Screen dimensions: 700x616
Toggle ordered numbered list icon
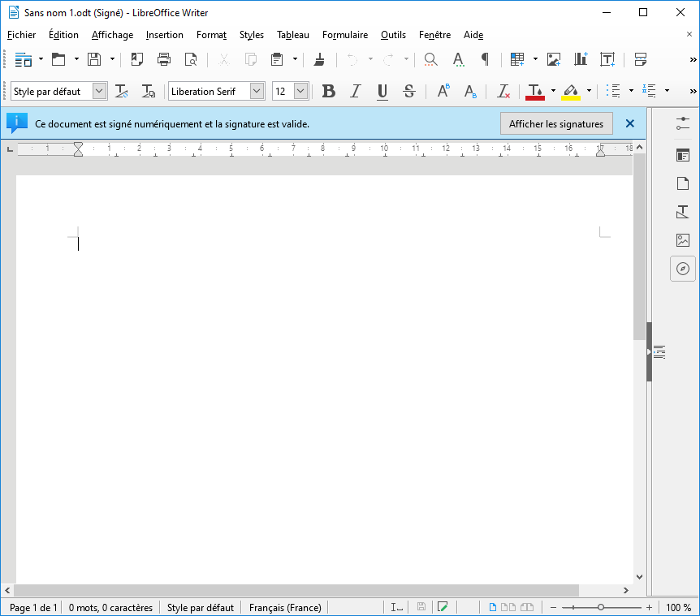coord(649,91)
